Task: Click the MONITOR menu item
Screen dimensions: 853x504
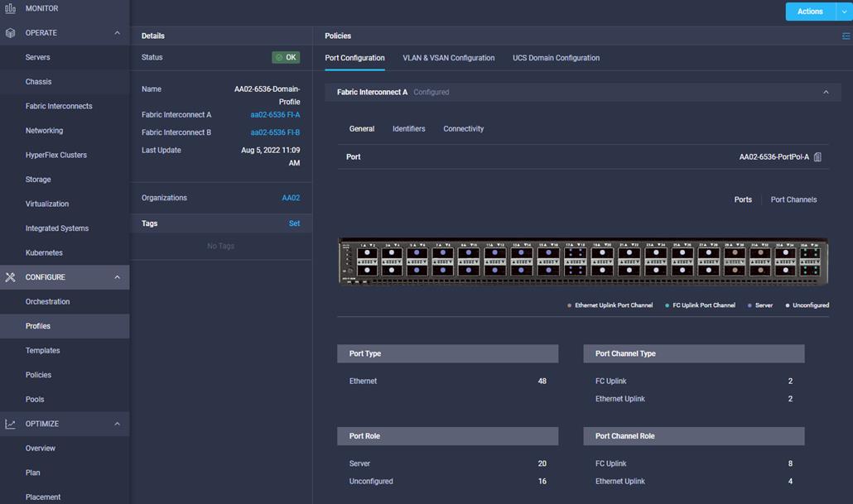Action: point(42,8)
